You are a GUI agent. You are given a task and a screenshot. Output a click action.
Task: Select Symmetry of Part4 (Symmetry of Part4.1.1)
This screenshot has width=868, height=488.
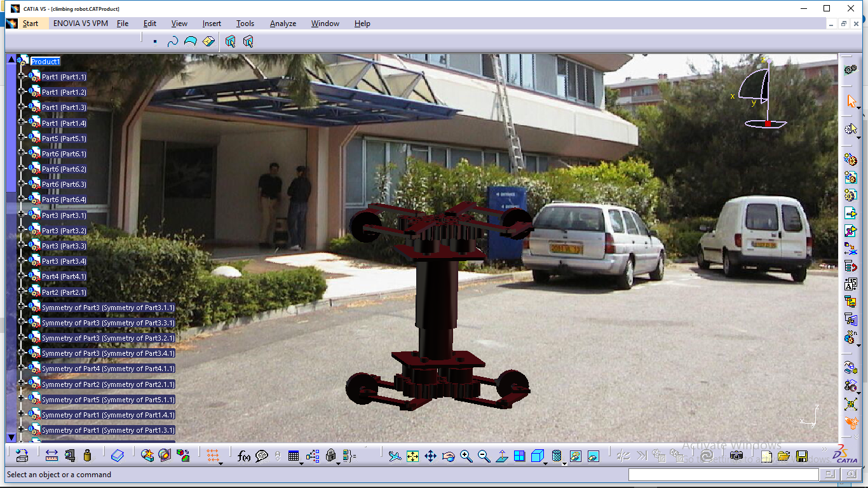[108, 369]
